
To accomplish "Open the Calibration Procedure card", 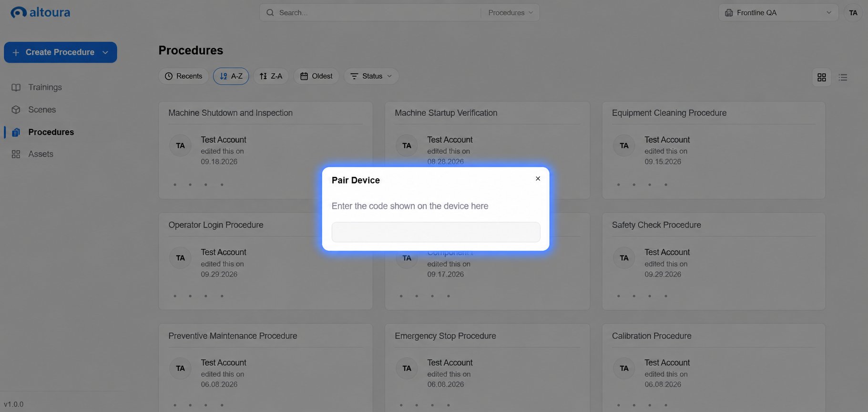I will (713, 368).
